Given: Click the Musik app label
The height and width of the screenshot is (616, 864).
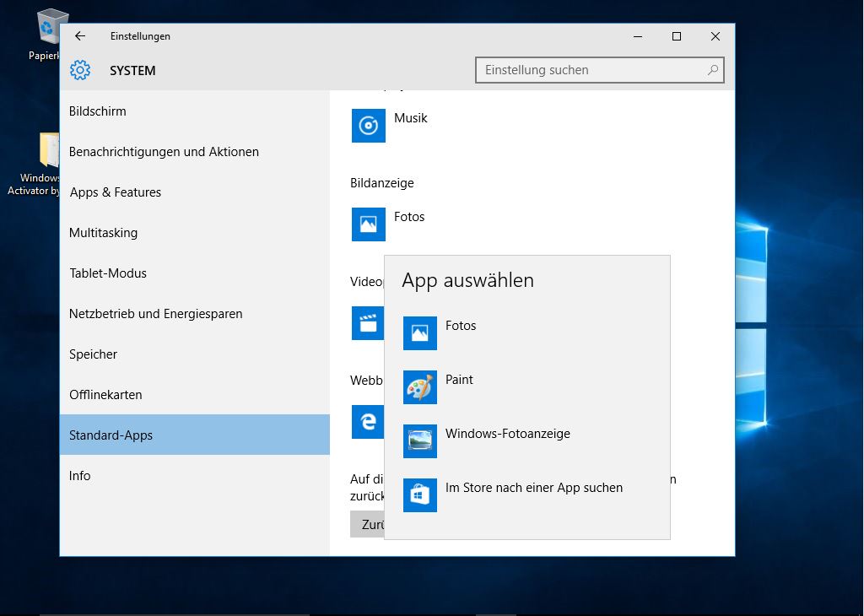Looking at the screenshot, I should [411, 118].
